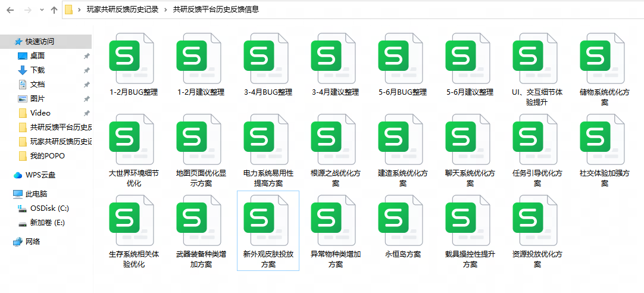Click the pin icon next to Video
Viewport: 644px width, 293px height.
87,113
